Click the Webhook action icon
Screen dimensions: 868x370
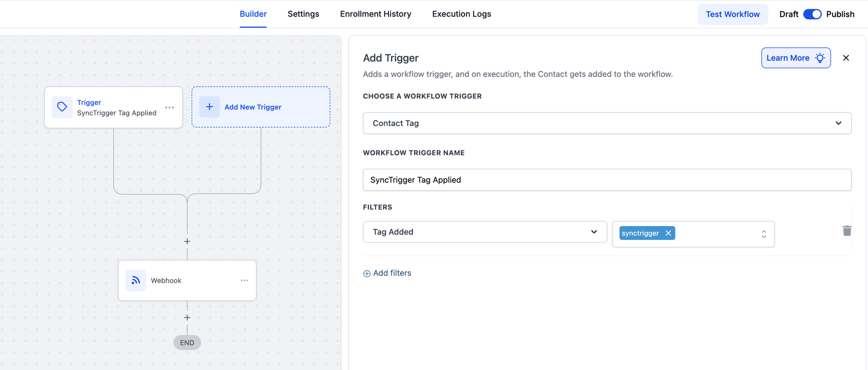(x=136, y=280)
